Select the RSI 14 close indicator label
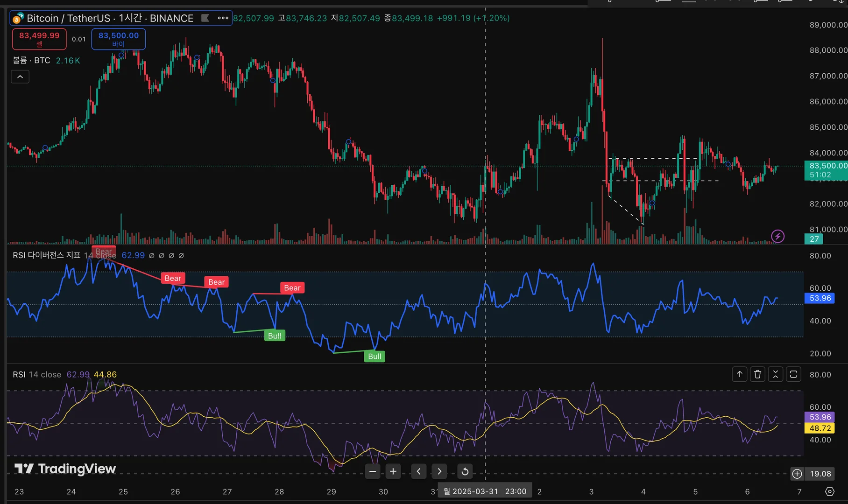This screenshot has width=848, height=504. pyautogui.click(x=37, y=375)
